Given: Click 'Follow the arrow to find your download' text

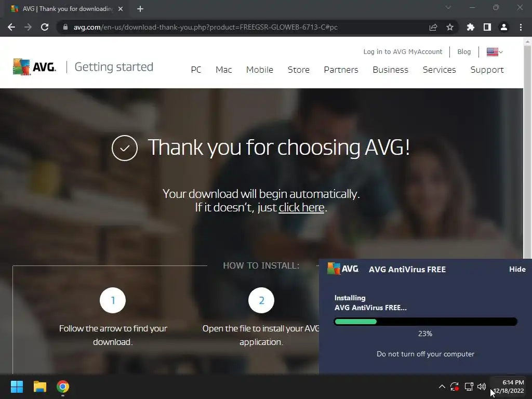Looking at the screenshot, I should pos(113,335).
